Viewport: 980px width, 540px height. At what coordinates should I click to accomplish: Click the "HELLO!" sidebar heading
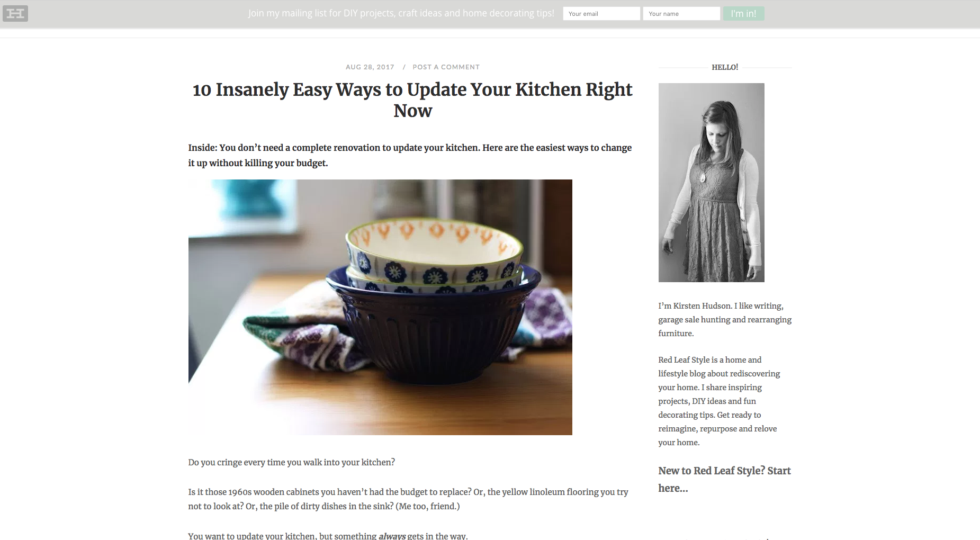(x=725, y=67)
